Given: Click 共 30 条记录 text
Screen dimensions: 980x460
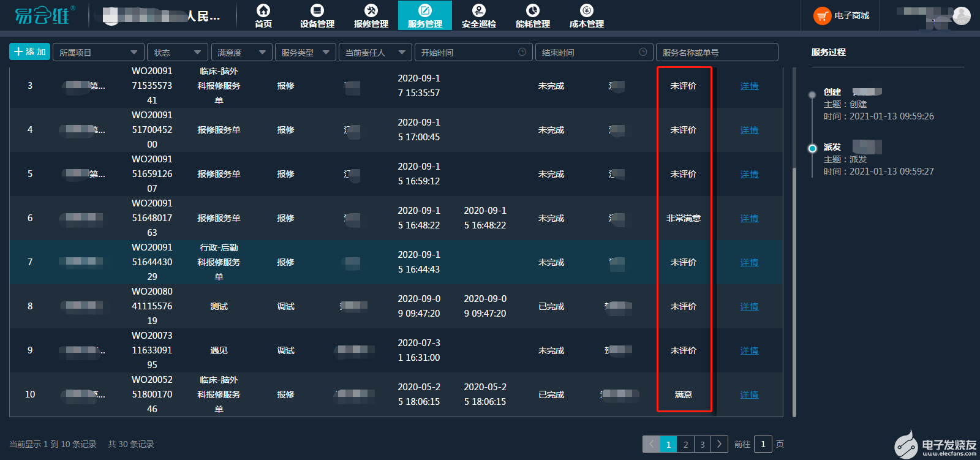Looking at the screenshot, I should coord(131,444).
